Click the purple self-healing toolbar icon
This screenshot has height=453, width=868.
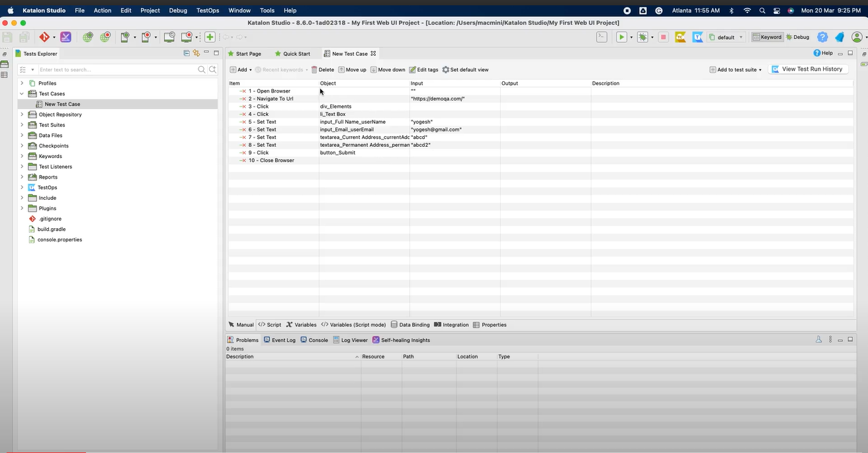[65, 37]
